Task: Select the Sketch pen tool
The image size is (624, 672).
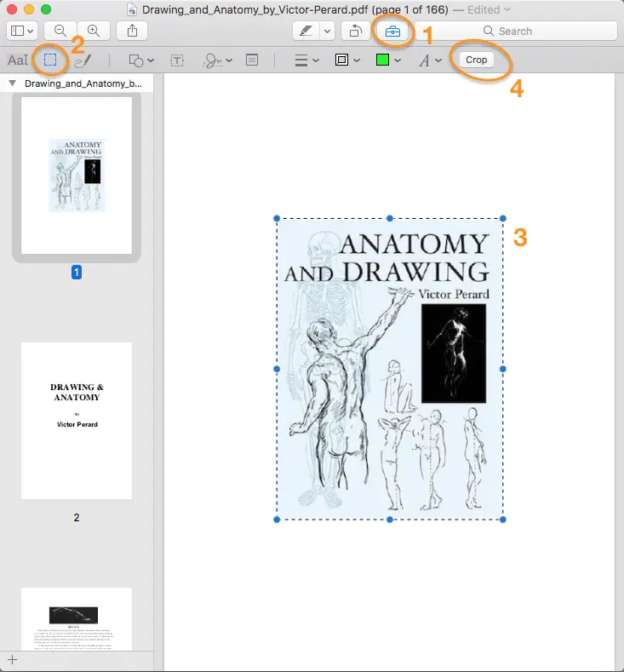Action: pos(82,60)
